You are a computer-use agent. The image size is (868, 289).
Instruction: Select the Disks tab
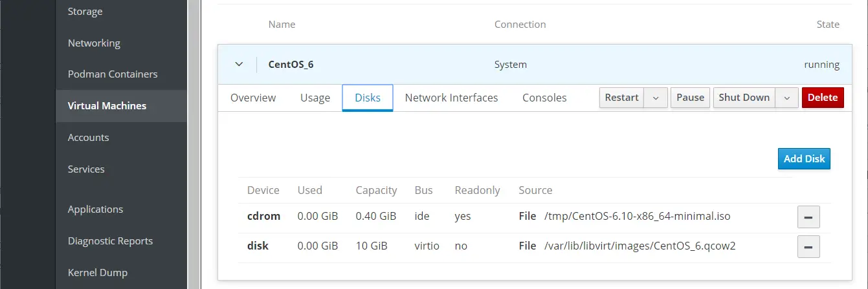click(x=368, y=98)
